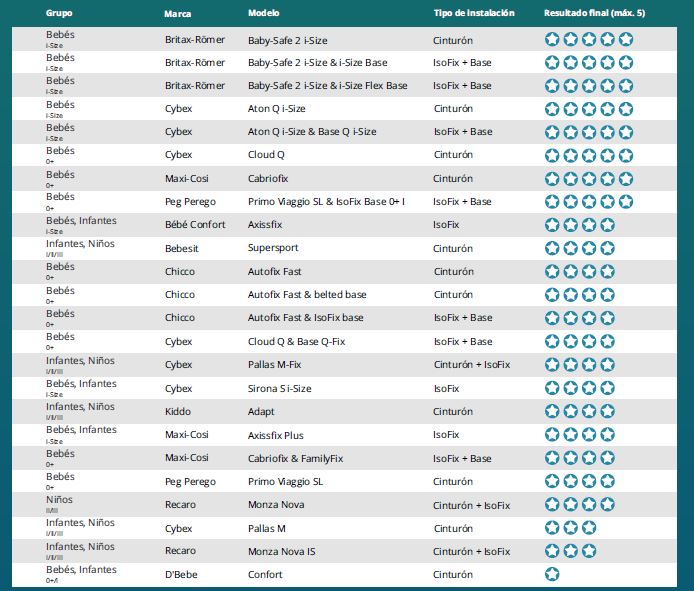Select Baby-Safe 2 i-Size & i-Size Flex Base
The height and width of the screenshot is (591, 694).
327,86
